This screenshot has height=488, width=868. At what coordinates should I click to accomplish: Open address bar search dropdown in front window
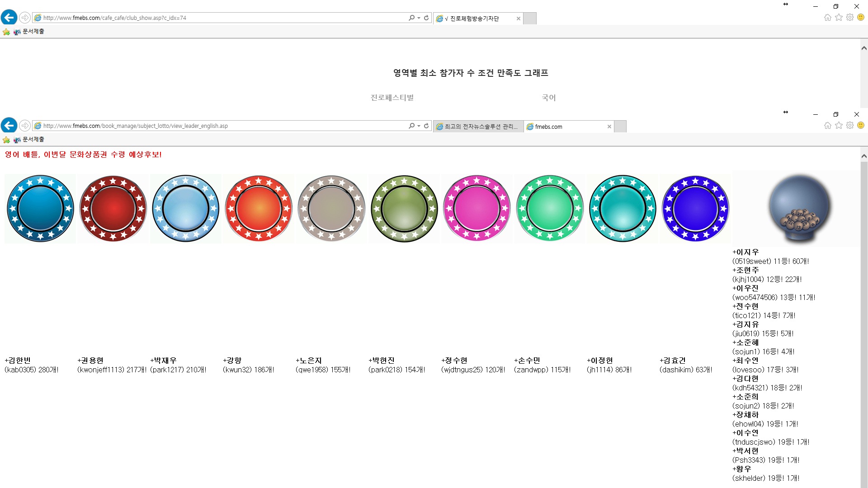tap(419, 126)
